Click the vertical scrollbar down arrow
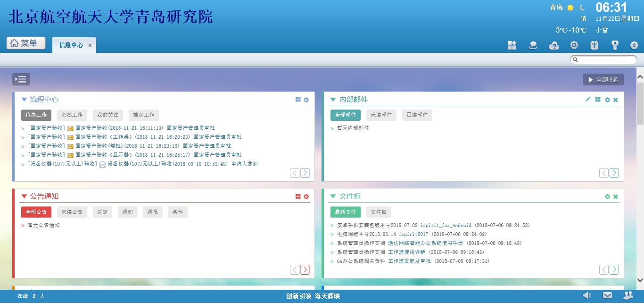This screenshot has width=644, height=303. click(x=640, y=280)
